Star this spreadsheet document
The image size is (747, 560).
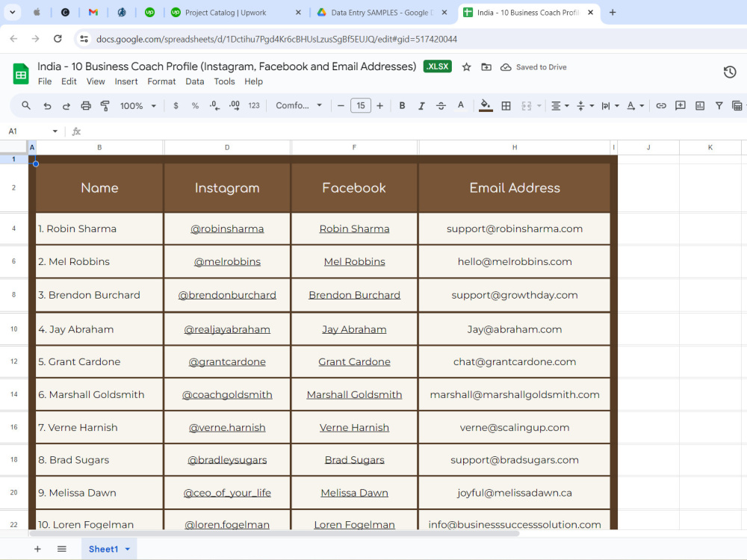click(x=466, y=67)
